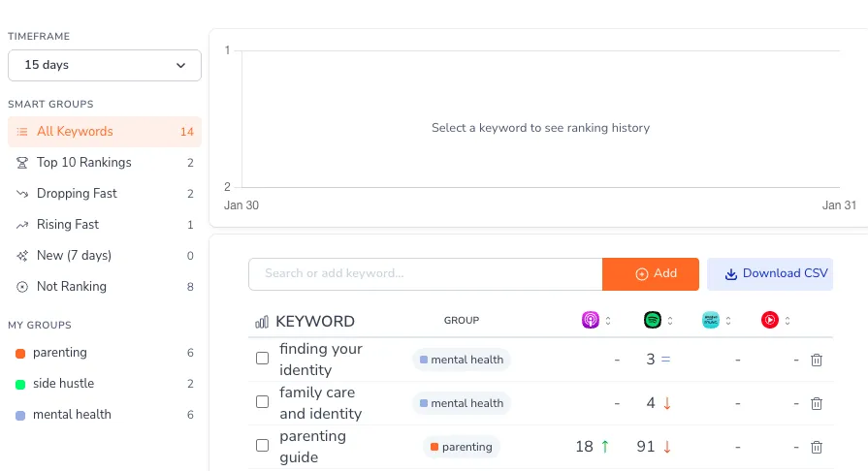Select All Keywords smart group

point(105,132)
